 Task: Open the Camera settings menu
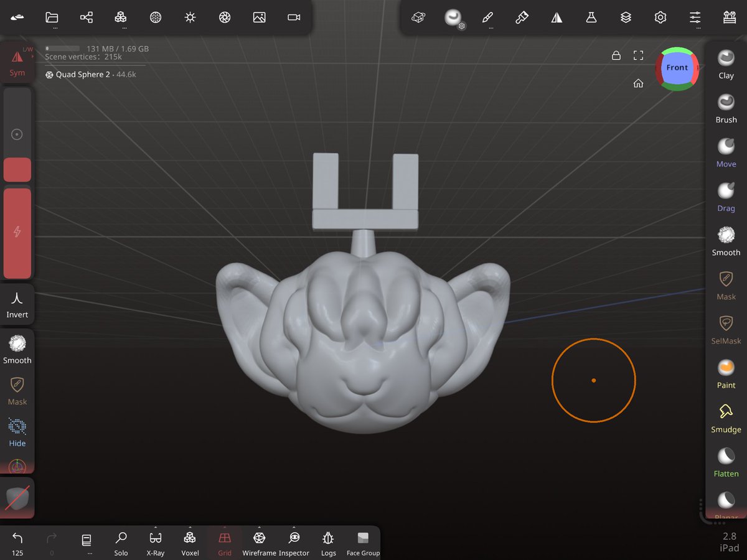point(294,17)
